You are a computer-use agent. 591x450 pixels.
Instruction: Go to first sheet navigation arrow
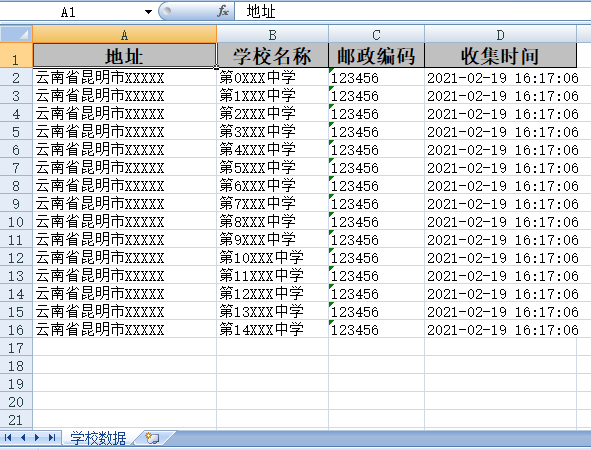pos(8,438)
